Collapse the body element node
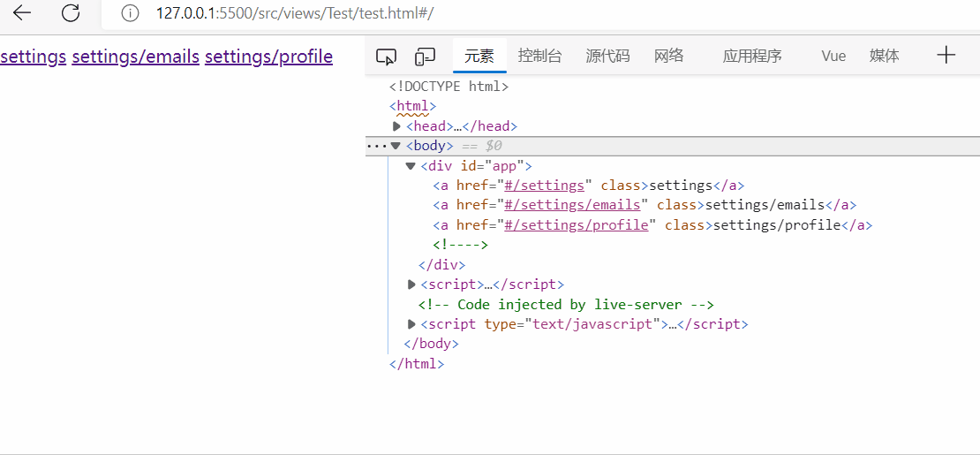980x455 pixels. pos(396,146)
